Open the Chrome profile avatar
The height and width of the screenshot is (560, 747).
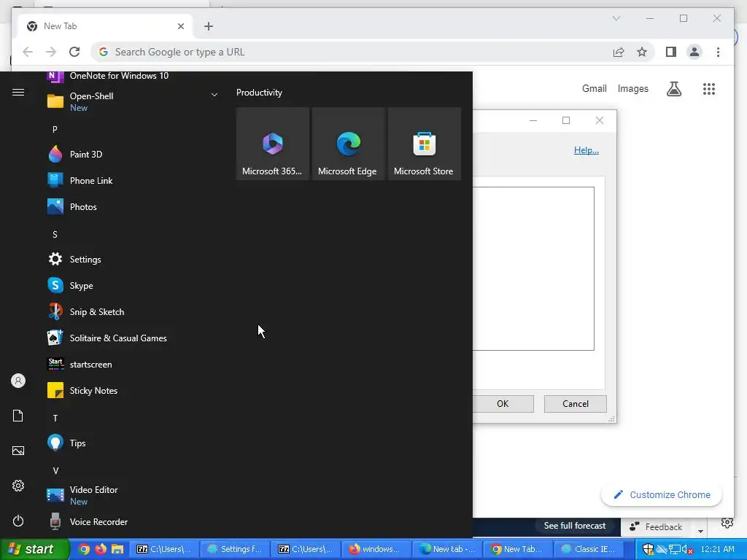(694, 52)
